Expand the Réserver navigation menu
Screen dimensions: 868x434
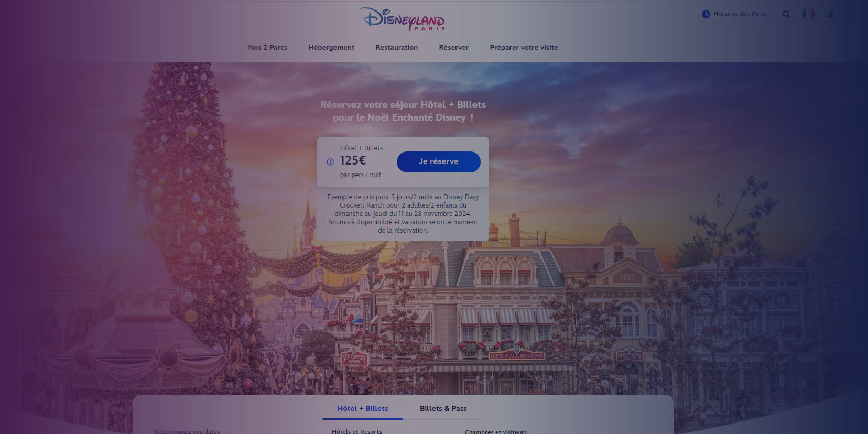tap(454, 47)
